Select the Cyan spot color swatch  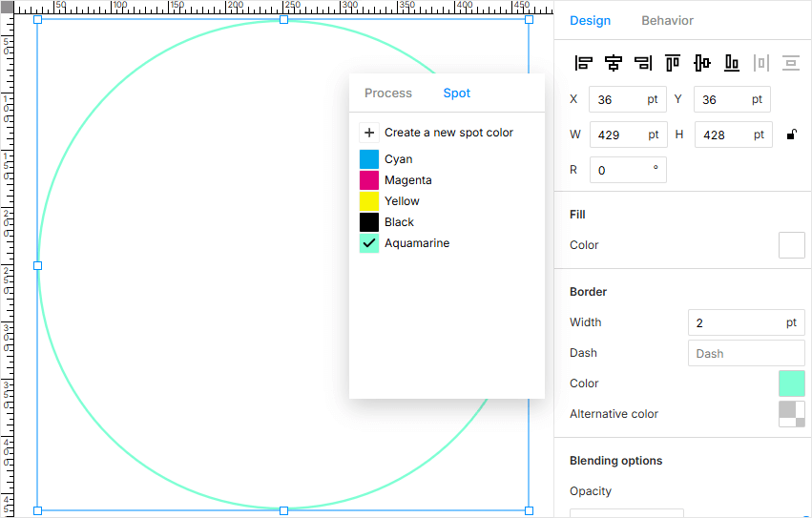369,159
